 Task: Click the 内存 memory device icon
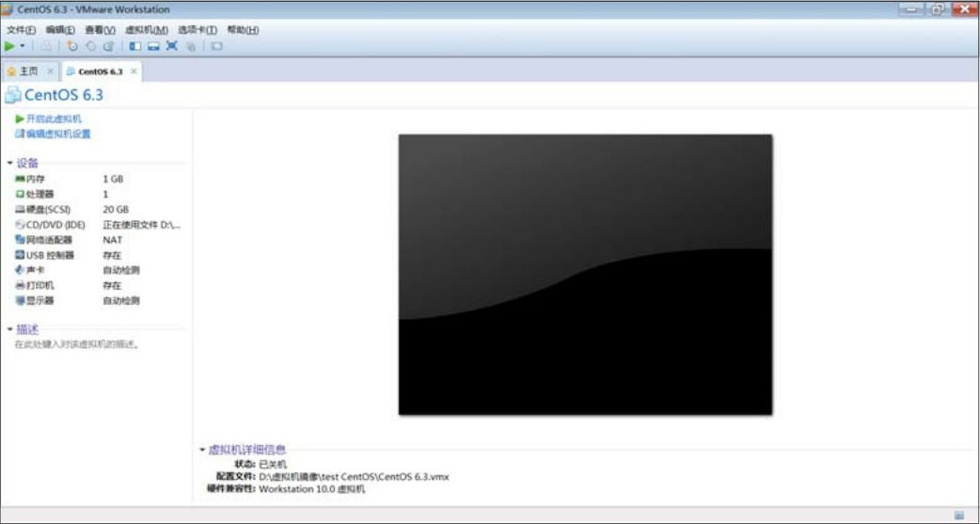pos(20,179)
